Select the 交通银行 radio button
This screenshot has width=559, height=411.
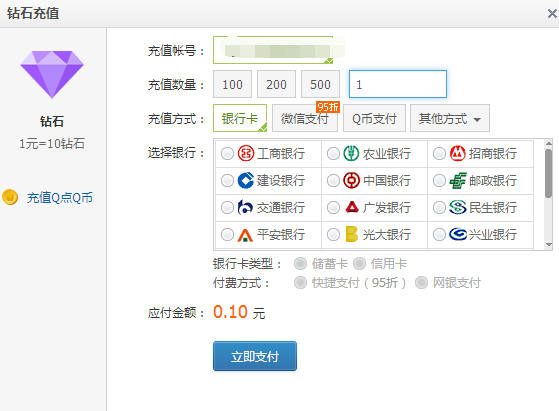tap(227, 207)
